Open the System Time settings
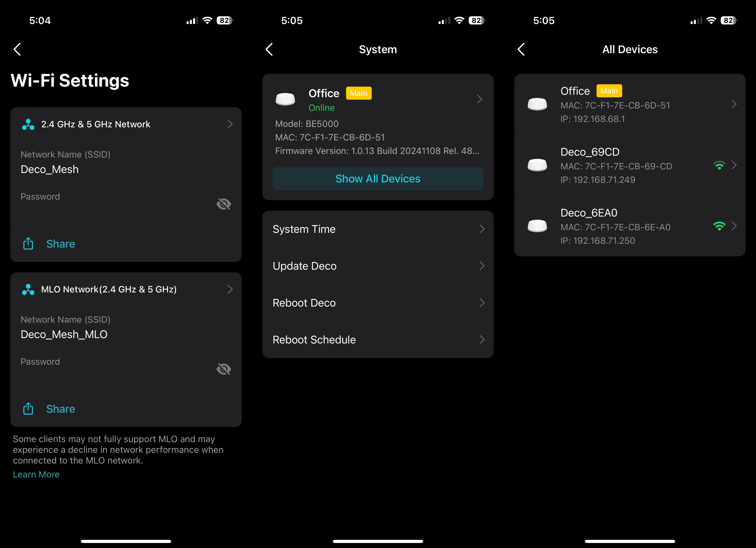The width and height of the screenshot is (756, 548). (x=378, y=229)
